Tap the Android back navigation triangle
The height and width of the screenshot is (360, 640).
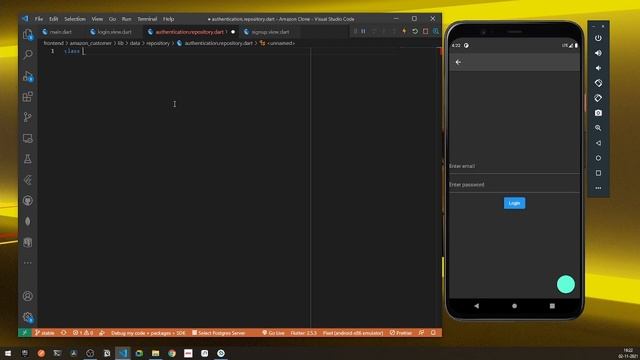[476, 306]
